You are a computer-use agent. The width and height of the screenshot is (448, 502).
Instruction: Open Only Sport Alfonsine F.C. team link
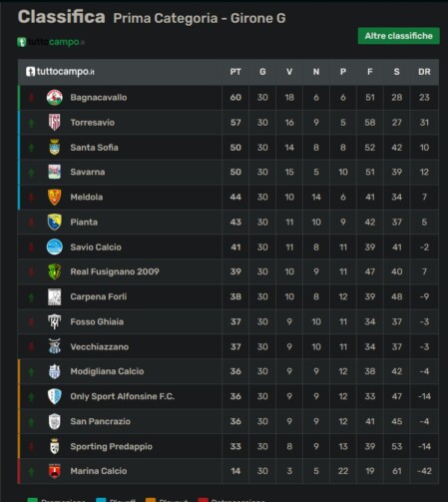click(x=123, y=396)
